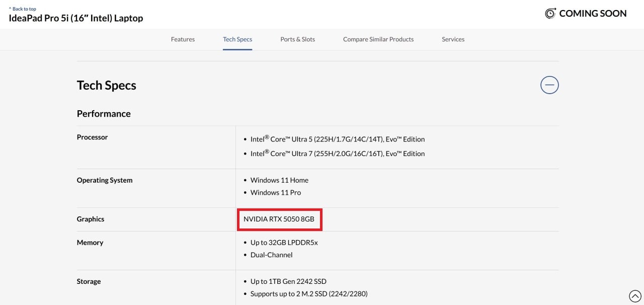The image size is (644, 305).
Task: Click the Windows 11 Pro entry
Action: pos(276,192)
